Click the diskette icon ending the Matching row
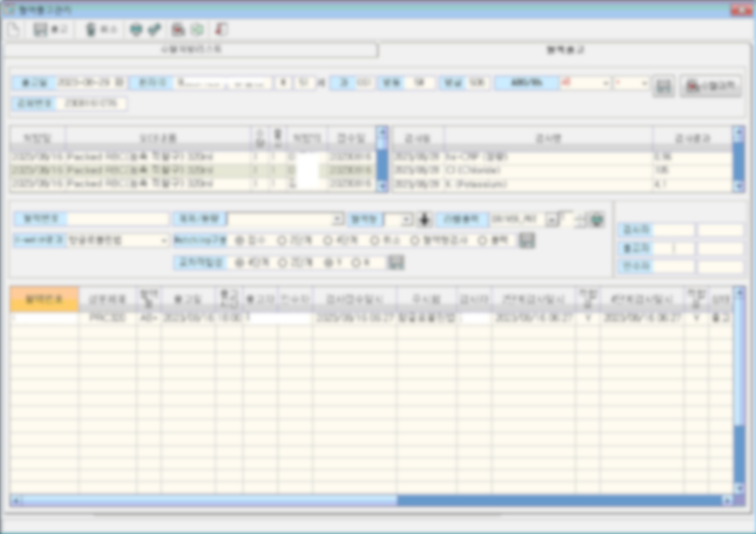This screenshot has height=534, width=756. click(527, 240)
